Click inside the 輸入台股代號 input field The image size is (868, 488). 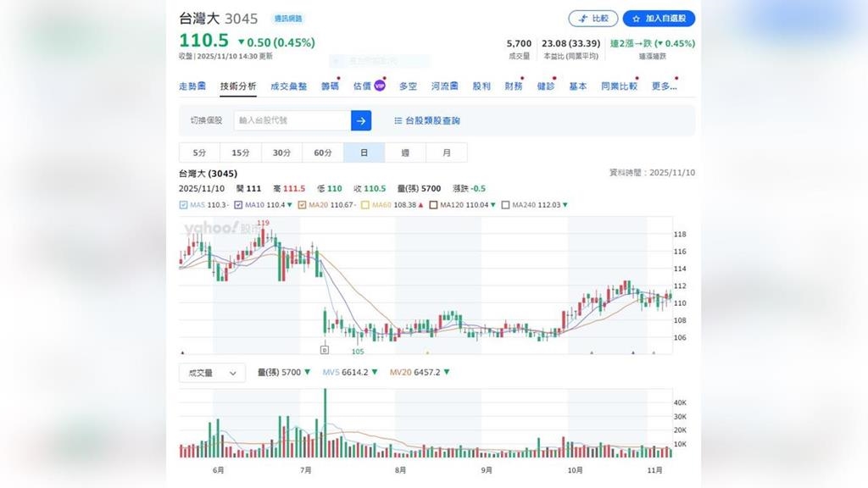pos(292,120)
